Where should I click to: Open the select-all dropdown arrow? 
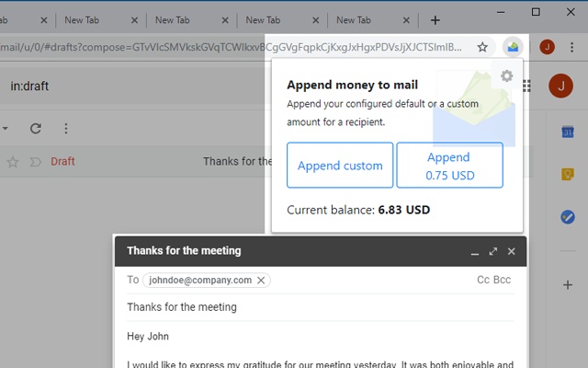click(x=5, y=129)
